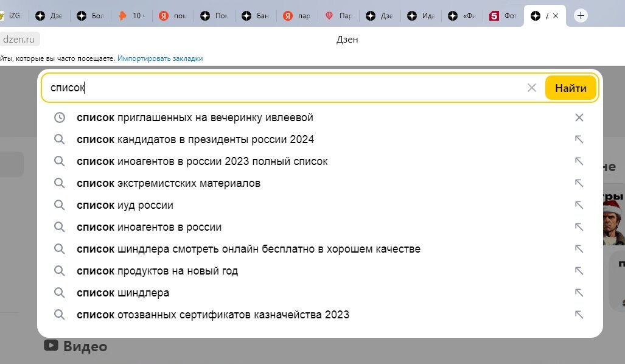Viewport: 625px width, 364px height.
Task: Select suggestion 'список приглашенных на вечеринку ивлеевой'
Action: pos(195,117)
